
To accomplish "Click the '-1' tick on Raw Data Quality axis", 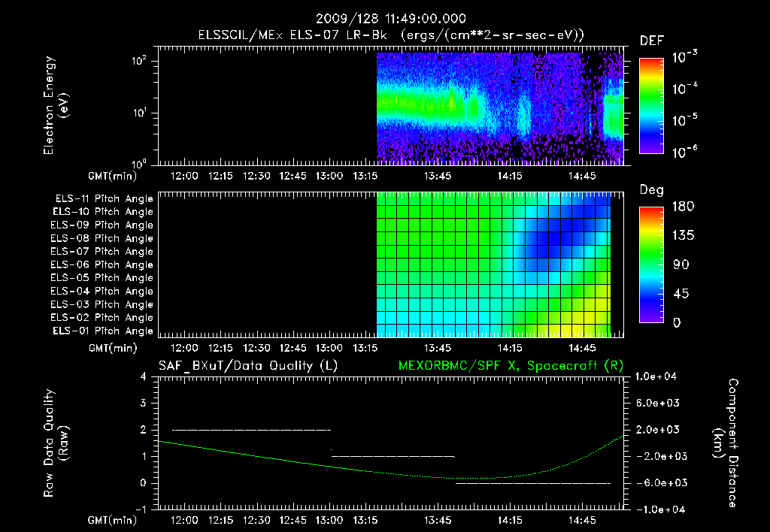I will [141, 509].
